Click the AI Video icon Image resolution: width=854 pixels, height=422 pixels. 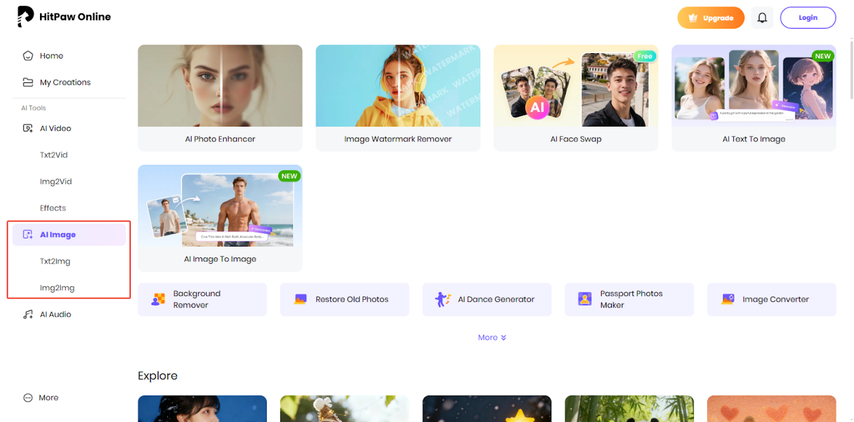tap(28, 129)
